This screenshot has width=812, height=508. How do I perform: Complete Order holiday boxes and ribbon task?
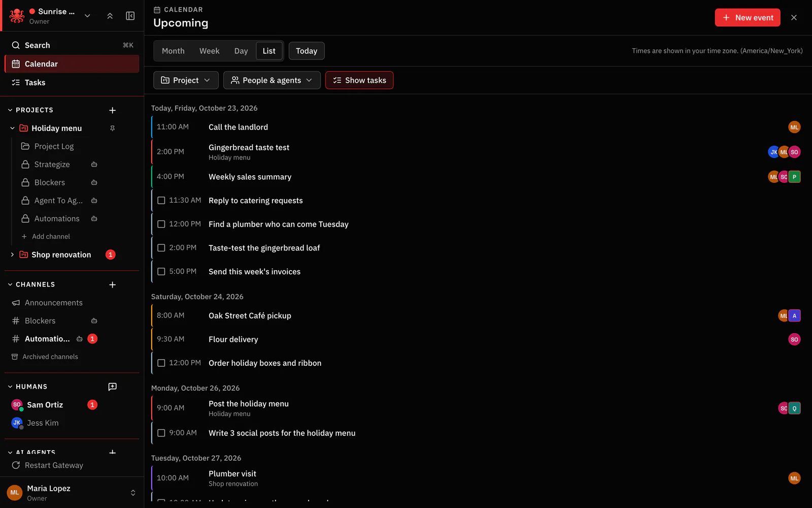(x=161, y=363)
